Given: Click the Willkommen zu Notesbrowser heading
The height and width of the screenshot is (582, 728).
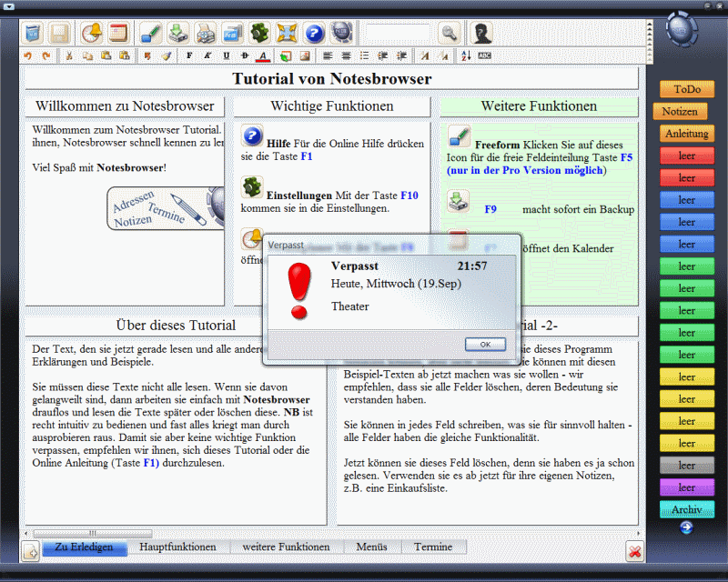Looking at the screenshot, I should (x=125, y=106).
